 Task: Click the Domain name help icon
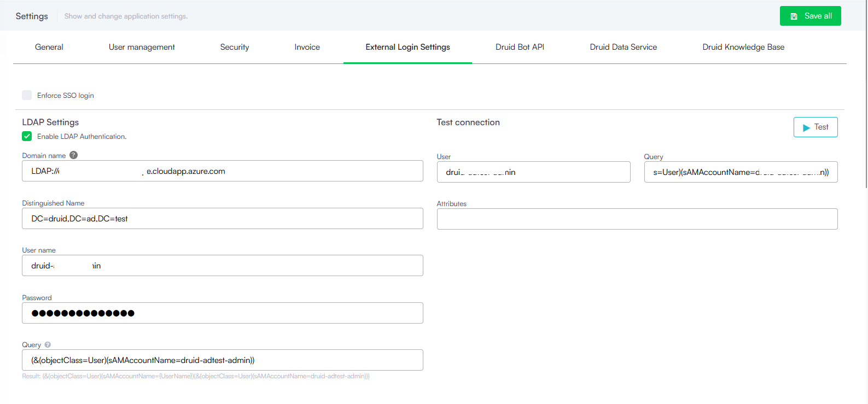pyautogui.click(x=74, y=155)
